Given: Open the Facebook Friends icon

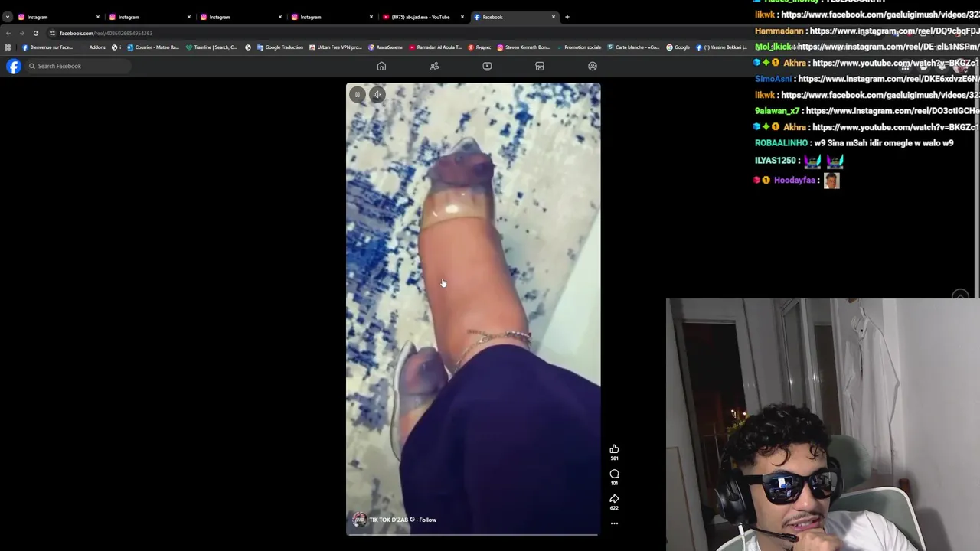Looking at the screenshot, I should 434,66.
